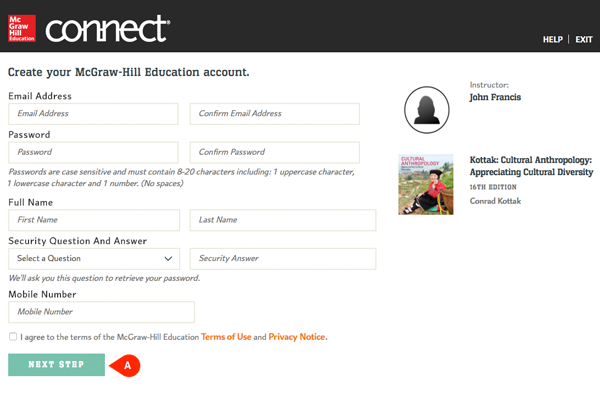Screen dimensions: 600x400
Task: Focus the Email Address field
Action: click(94, 113)
